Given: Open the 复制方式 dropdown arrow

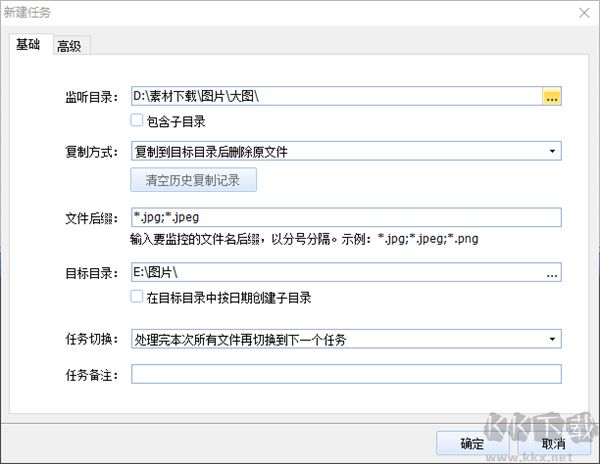Looking at the screenshot, I should point(552,151).
